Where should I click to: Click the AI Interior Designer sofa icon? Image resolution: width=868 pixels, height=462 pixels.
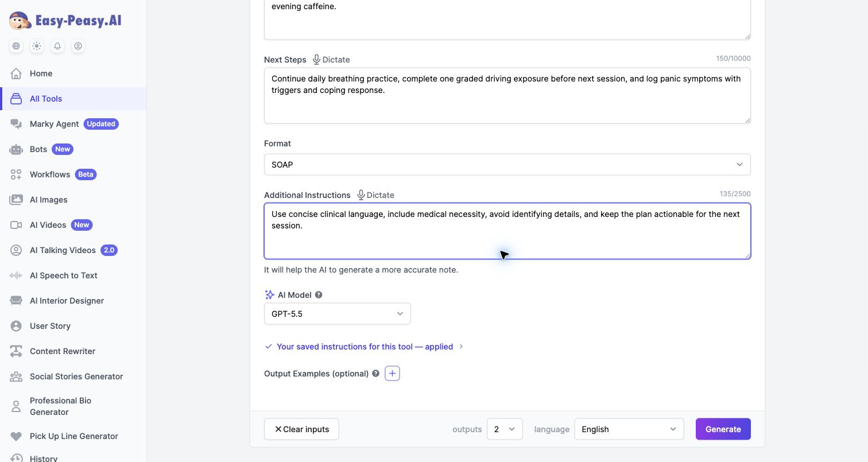pyautogui.click(x=16, y=301)
